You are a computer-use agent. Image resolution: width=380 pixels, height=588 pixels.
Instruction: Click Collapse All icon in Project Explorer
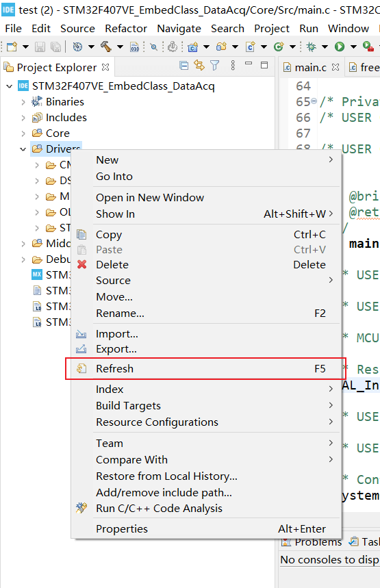pyautogui.click(x=183, y=66)
